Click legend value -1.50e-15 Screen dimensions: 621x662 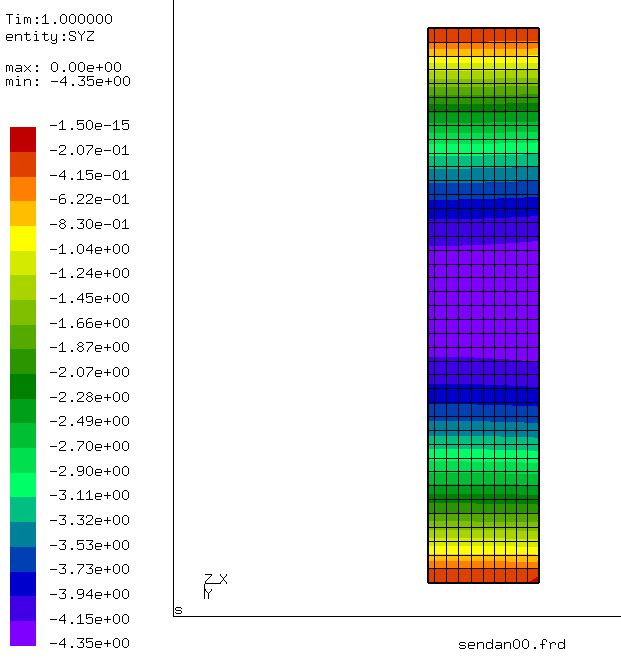(x=89, y=125)
